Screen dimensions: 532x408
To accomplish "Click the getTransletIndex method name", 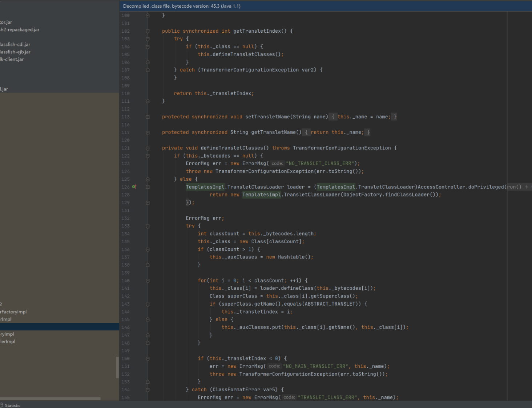I will click(257, 31).
